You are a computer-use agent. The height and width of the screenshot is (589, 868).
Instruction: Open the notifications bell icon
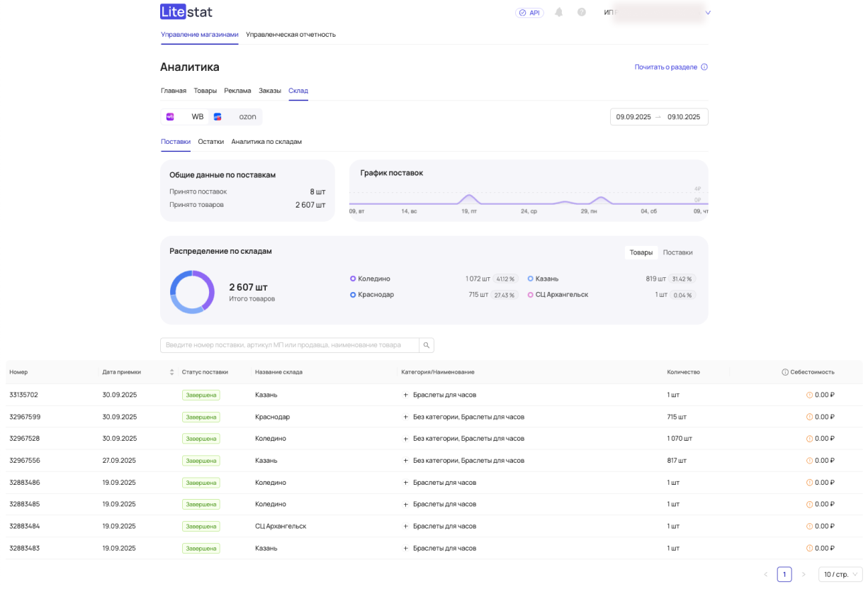(x=559, y=12)
